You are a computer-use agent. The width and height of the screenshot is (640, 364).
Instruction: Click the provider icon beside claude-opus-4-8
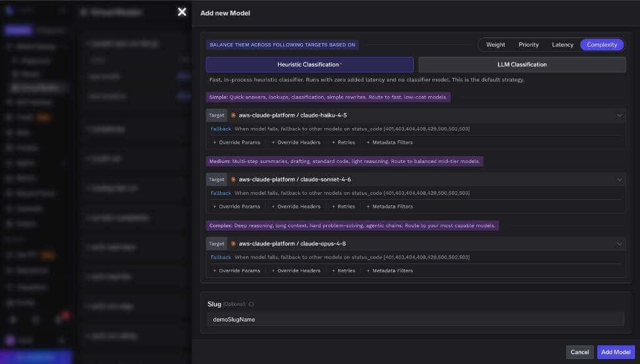coord(233,243)
